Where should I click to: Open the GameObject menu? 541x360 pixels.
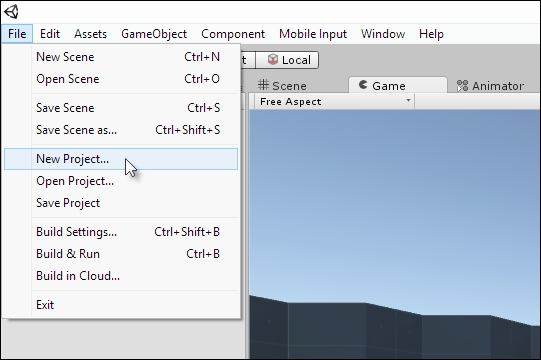(154, 34)
